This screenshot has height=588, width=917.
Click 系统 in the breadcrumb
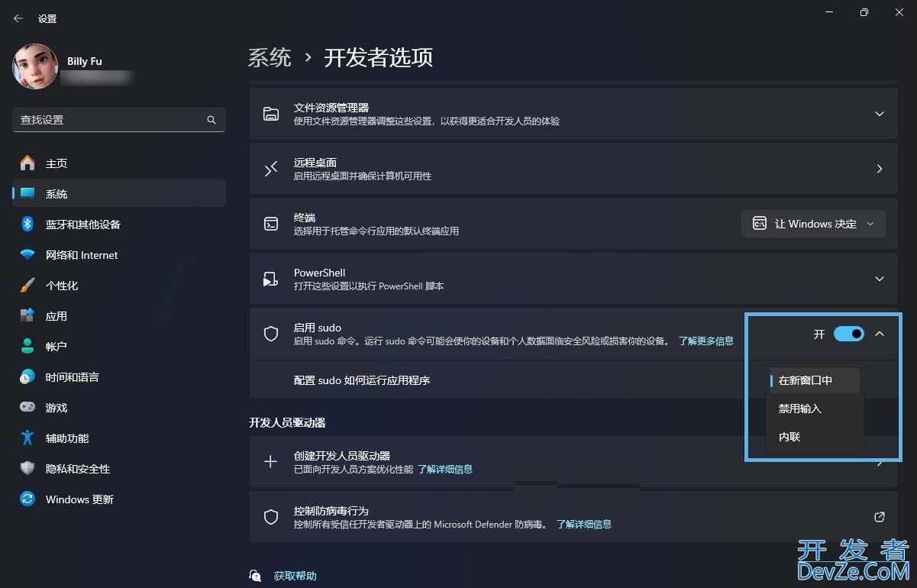[270, 57]
